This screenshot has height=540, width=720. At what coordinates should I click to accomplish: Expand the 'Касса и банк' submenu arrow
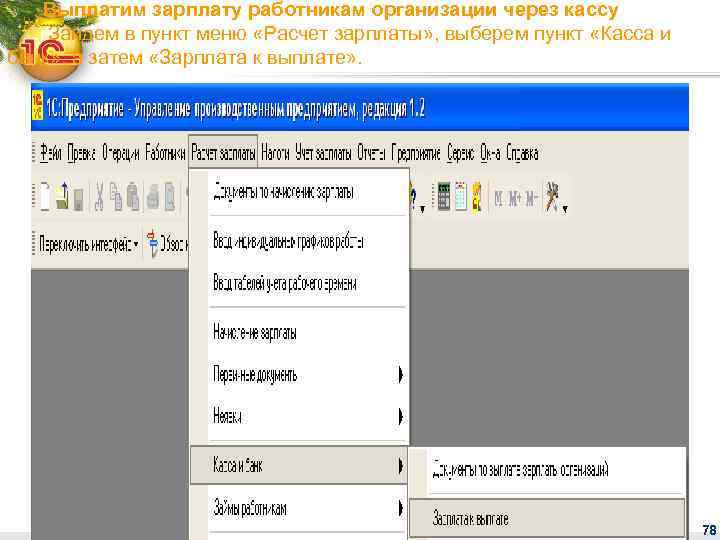(x=401, y=466)
